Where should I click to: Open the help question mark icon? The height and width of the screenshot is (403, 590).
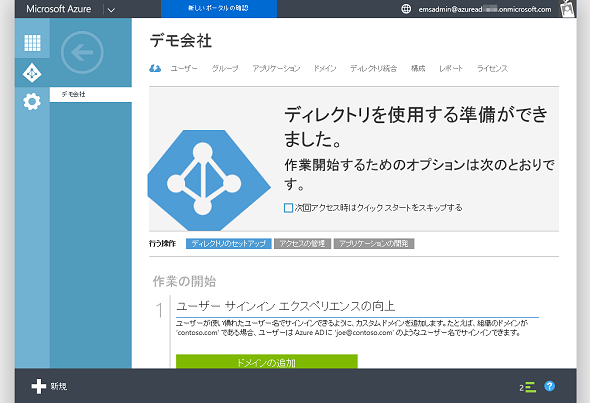click(x=549, y=386)
